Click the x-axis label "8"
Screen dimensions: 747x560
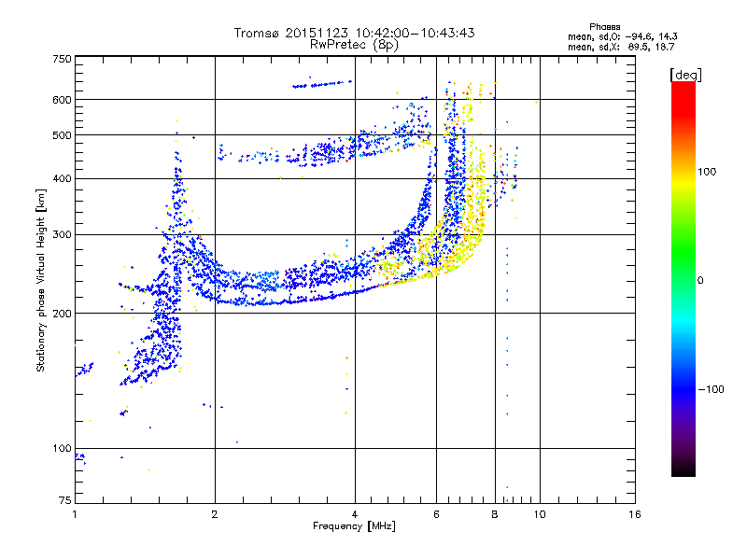tap(495, 514)
